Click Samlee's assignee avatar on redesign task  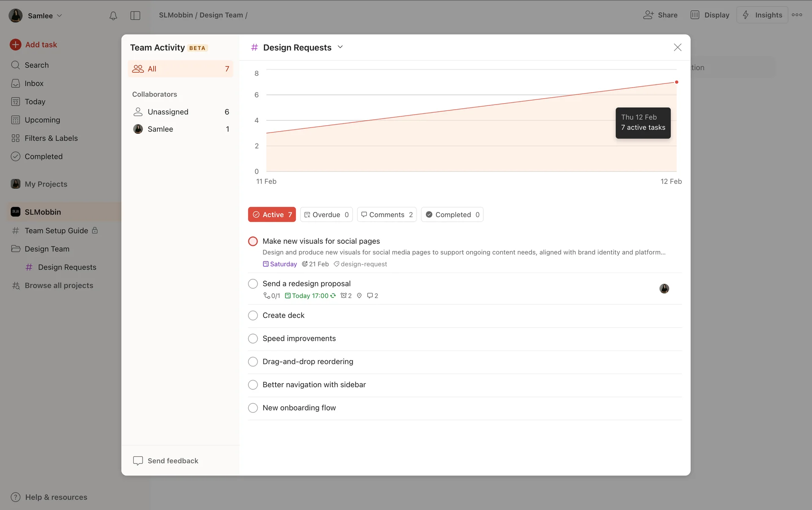click(664, 289)
